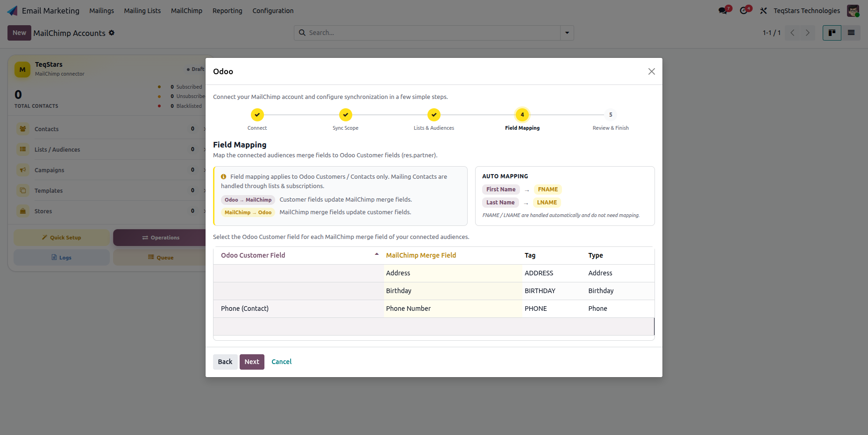Click the Quick Setup button
This screenshot has height=435, width=868.
(62, 238)
